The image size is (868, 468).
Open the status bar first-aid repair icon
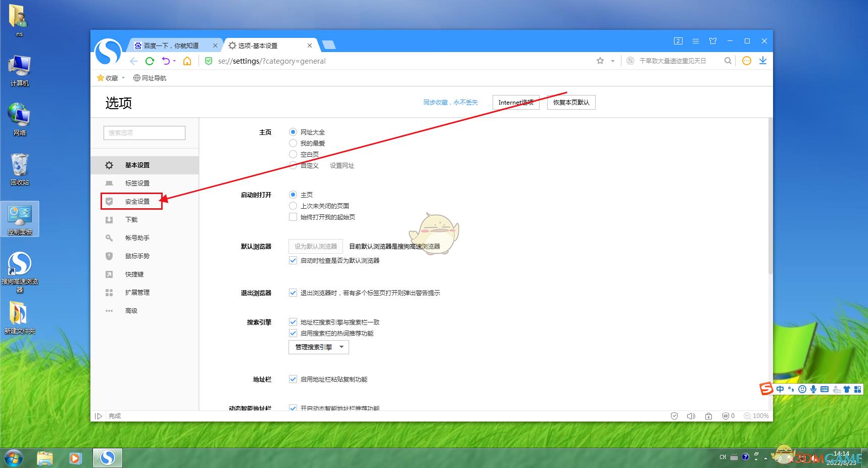(x=709, y=416)
